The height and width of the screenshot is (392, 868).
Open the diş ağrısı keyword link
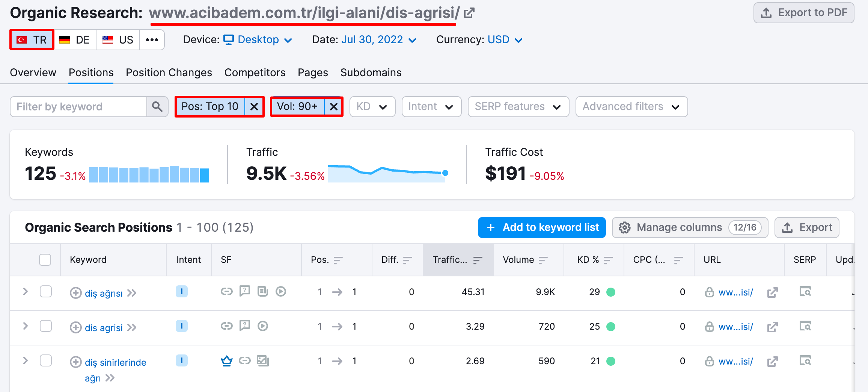[x=104, y=293]
